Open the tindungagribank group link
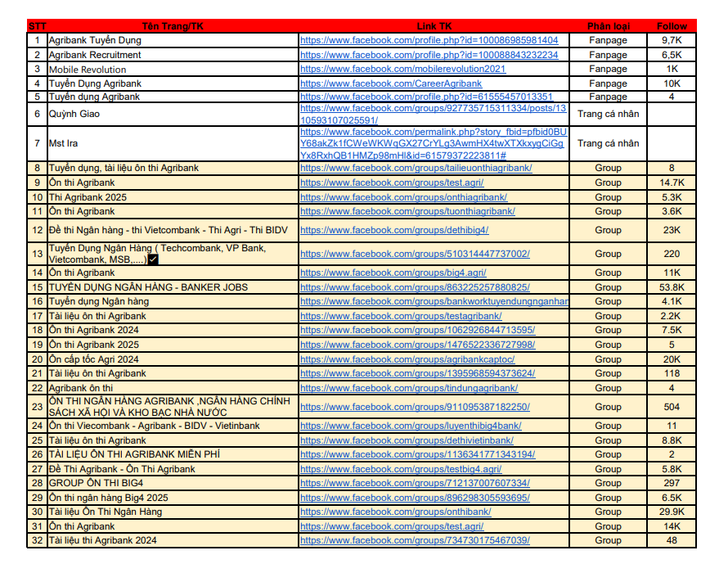 pos(408,388)
